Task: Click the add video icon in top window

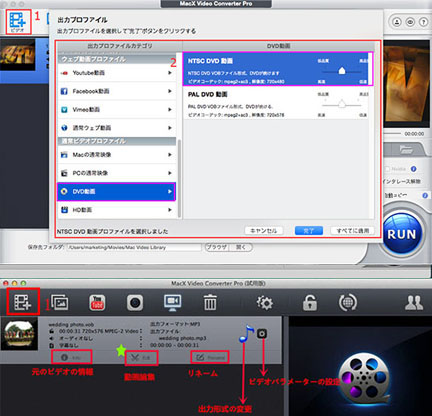Action: pyautogui.click(x=18, y=22)
